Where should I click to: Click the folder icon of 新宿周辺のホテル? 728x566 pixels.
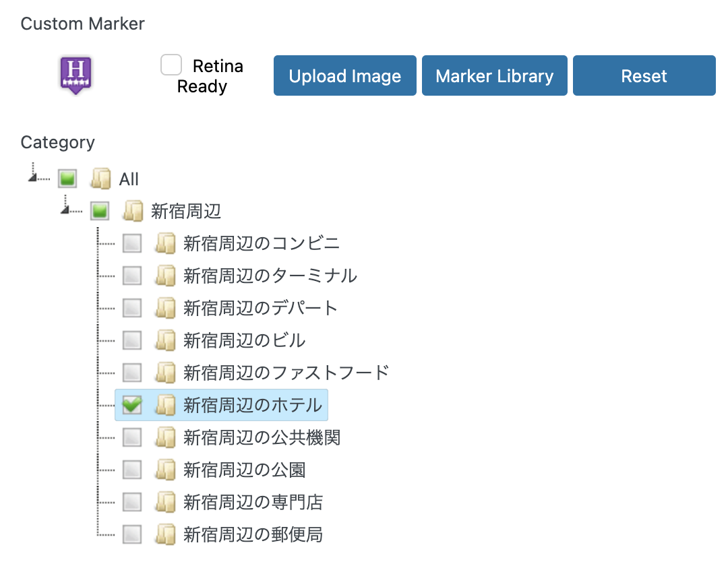pos(166,405)
